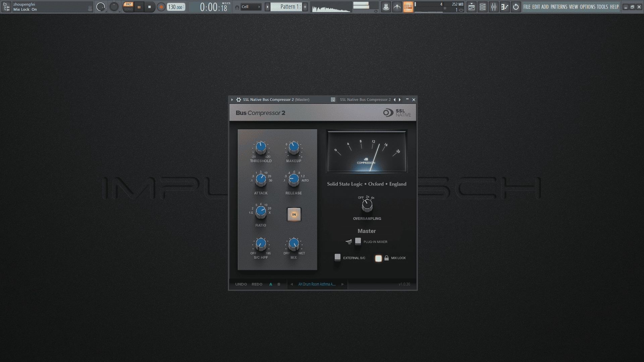Image resolution: width=644 pixels, height=362 pixels.
Task: Click the preset list icon in plugin titlebar
Action: click(x=333, y=100)
